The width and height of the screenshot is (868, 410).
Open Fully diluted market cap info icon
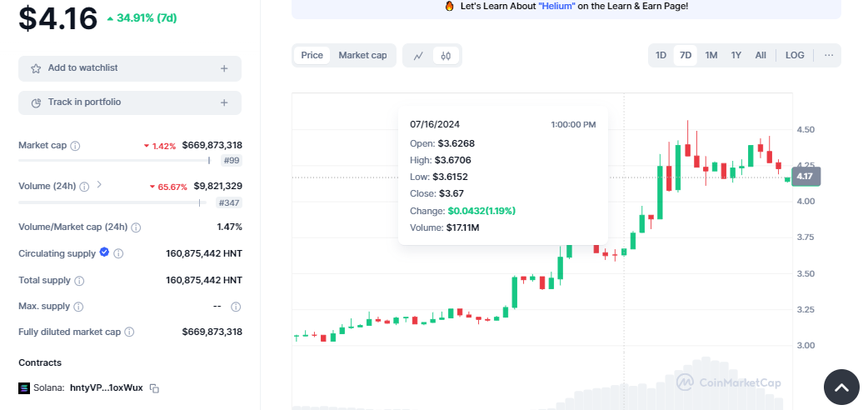click(129, 332)
